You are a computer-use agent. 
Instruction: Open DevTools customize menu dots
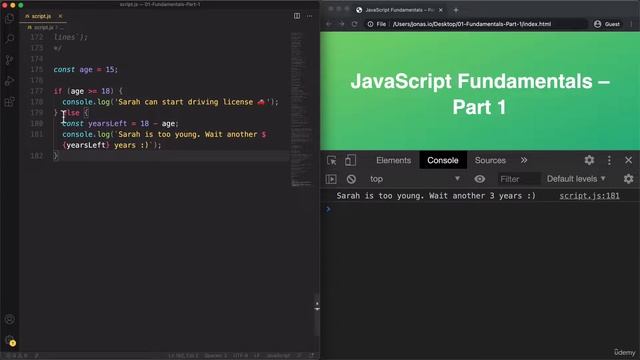[x=609, y=160]
